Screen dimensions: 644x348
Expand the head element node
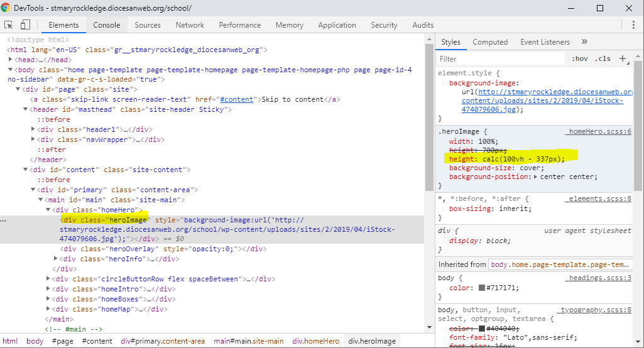click(x=11, y=60)
